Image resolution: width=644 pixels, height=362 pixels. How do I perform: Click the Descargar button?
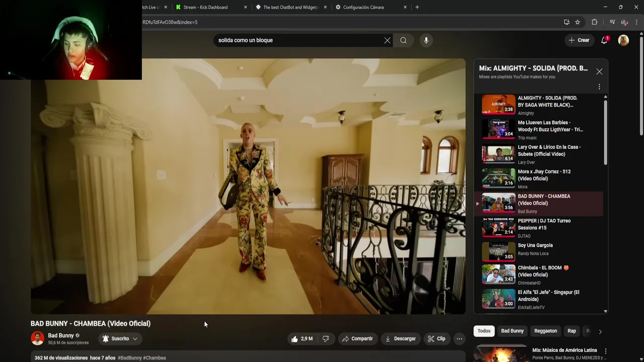tap(400, 339)
